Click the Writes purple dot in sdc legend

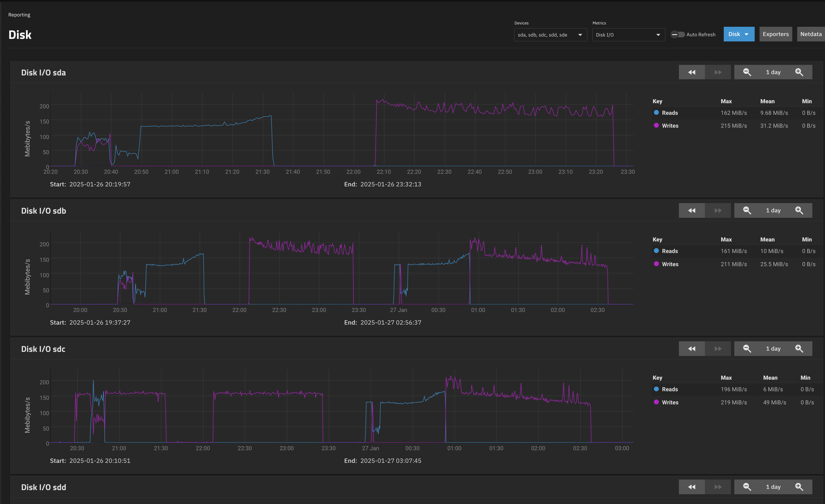pyautogui.click(x=656, y=402)
